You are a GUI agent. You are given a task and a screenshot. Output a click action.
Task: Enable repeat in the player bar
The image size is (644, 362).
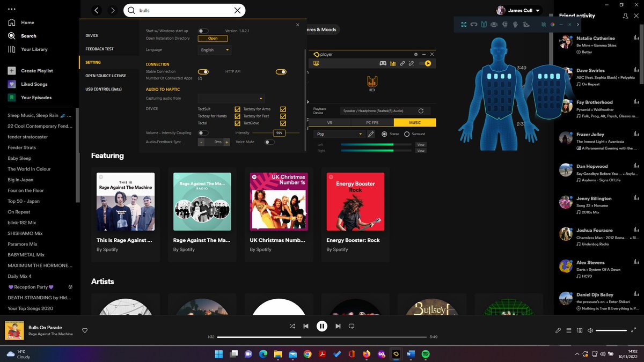click(352, 326)
